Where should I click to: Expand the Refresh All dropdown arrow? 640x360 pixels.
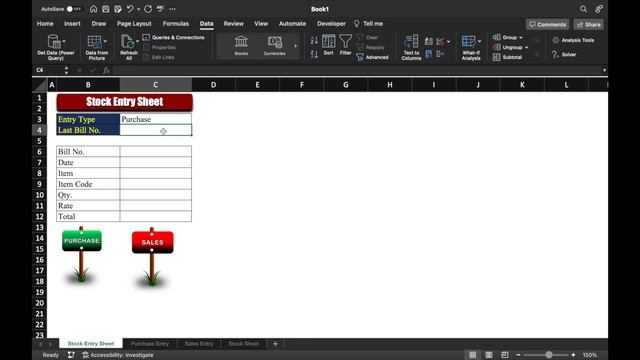(137, 42)
